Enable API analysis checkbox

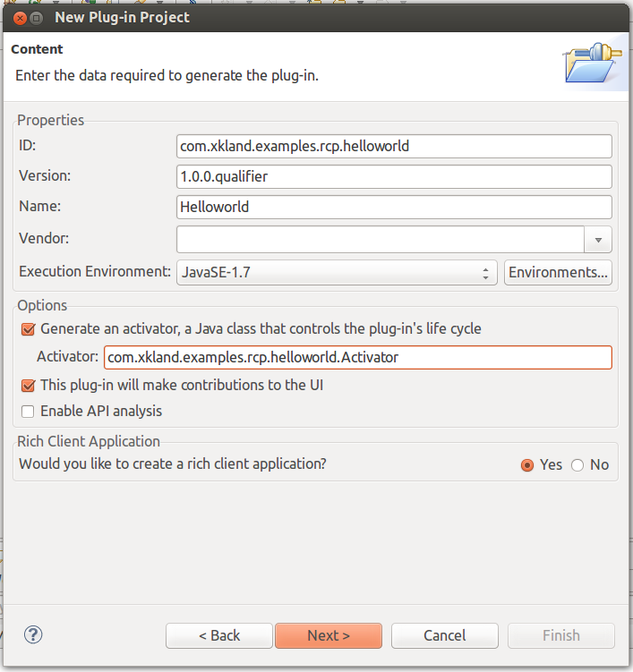28,412
